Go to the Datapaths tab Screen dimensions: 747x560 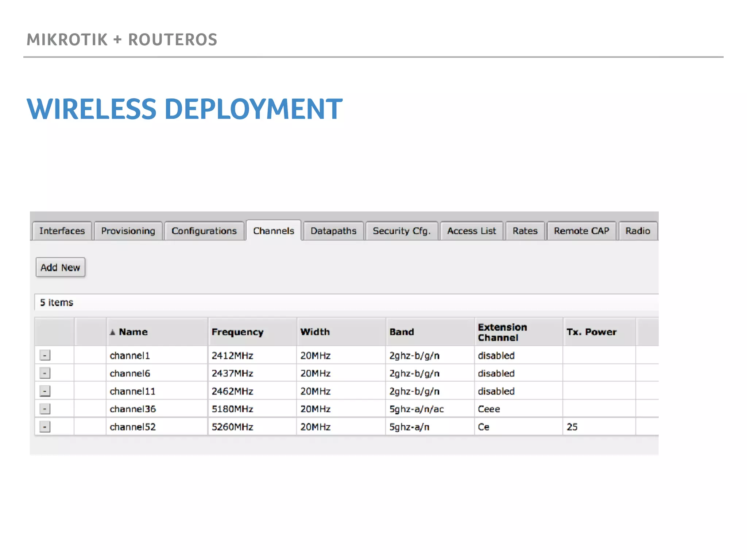[333, 231]
